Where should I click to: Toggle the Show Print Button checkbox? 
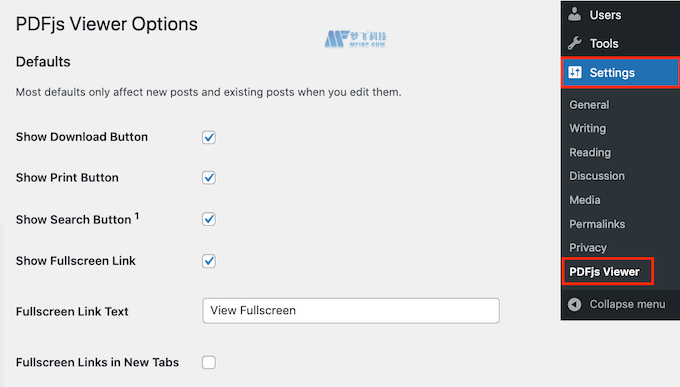click(209, 177)
